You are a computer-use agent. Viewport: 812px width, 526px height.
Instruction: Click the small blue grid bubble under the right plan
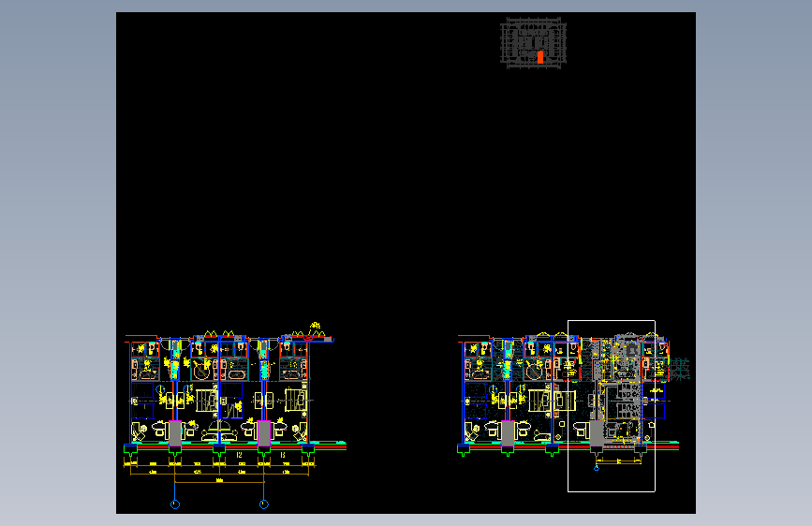point(597,468)
